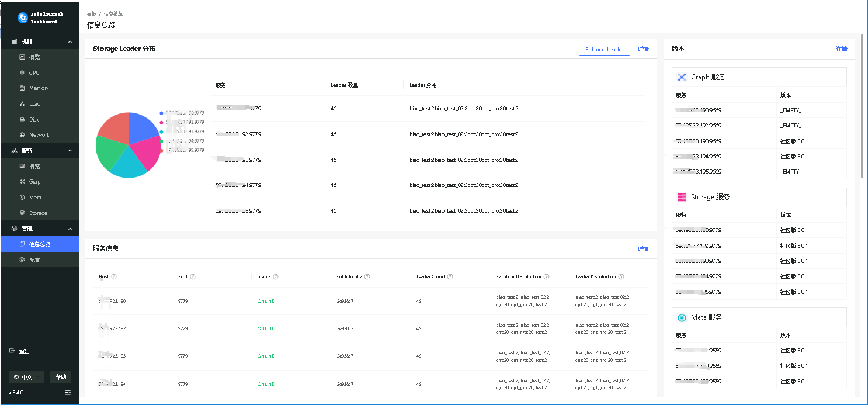Click the logout (登出) icon
The image size is (868, 405).
pos(12,351)
